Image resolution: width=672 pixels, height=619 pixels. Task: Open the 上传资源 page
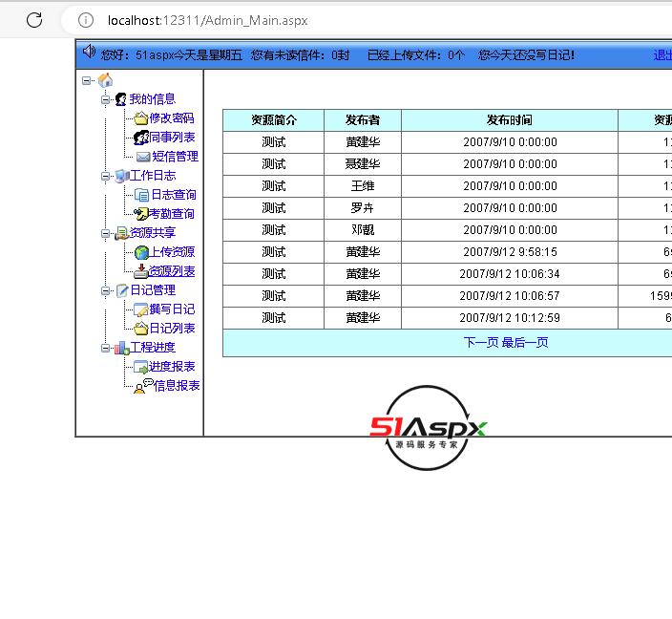(172, 252)
